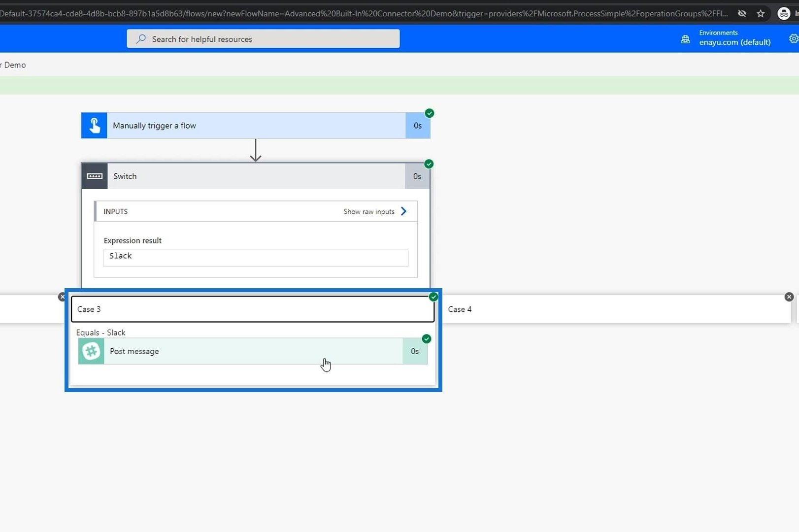Click the Expression result label

[133, 241]
